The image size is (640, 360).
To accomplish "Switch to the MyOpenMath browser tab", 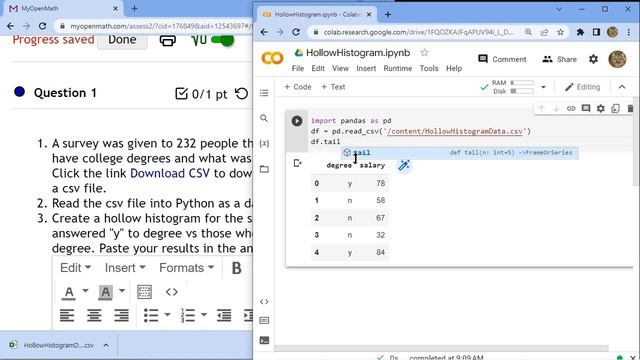I will point(63,8).
